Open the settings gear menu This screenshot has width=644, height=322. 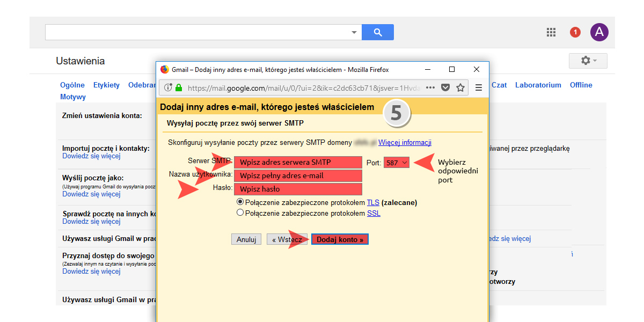click(x=588, y=61)
